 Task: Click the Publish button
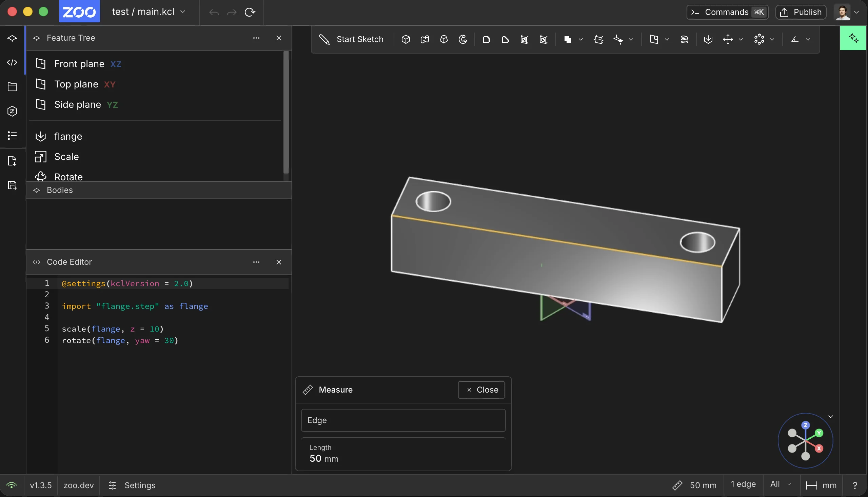click(801, 12)
